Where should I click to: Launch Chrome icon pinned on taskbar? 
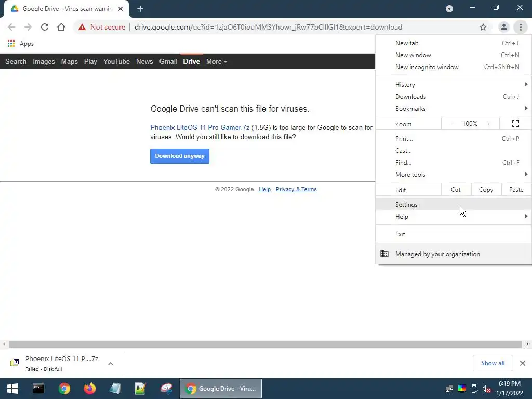tap(64, 389)
